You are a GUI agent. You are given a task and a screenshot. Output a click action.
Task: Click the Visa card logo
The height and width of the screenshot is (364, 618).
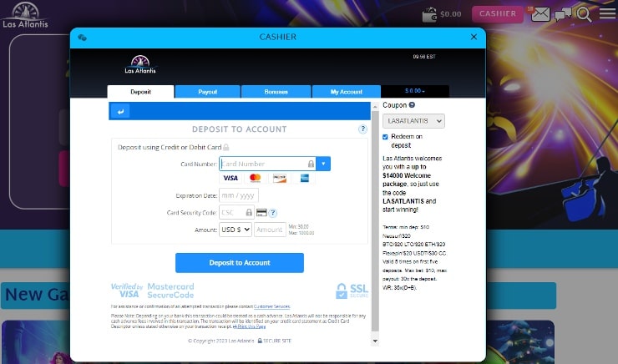[x=230, y=178]
